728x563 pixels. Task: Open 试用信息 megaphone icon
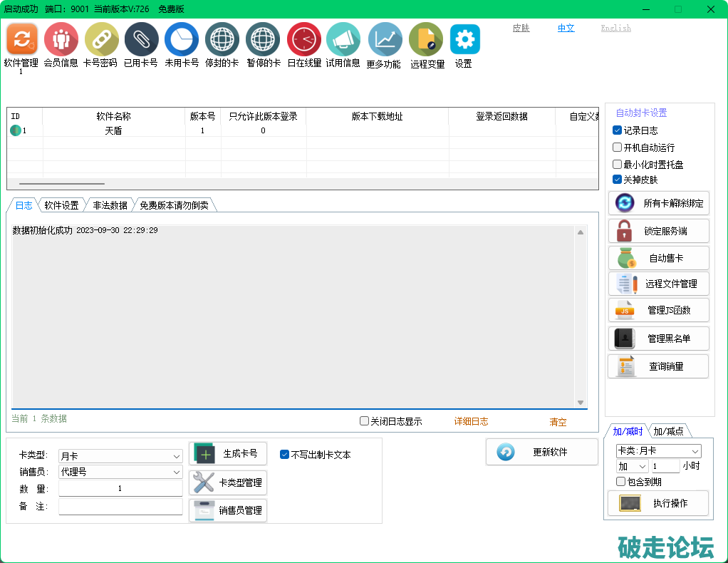point(343,39)
